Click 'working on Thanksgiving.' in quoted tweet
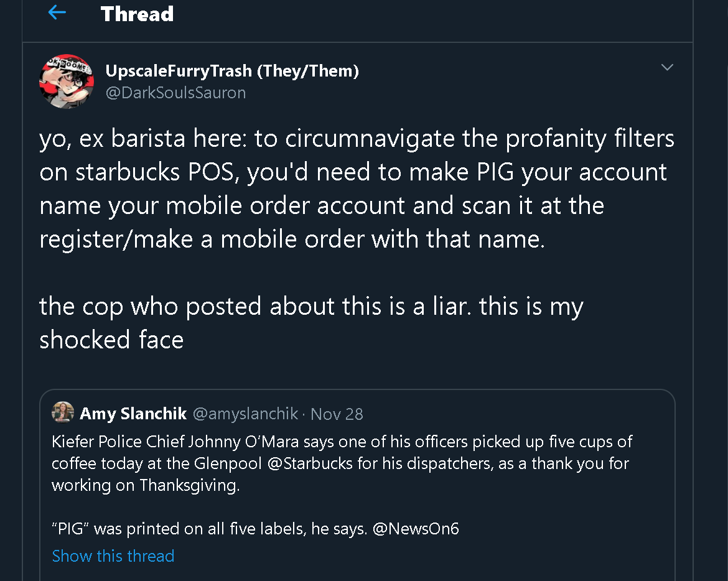Viewport: 728px width, 581px height. click(145, 485)
